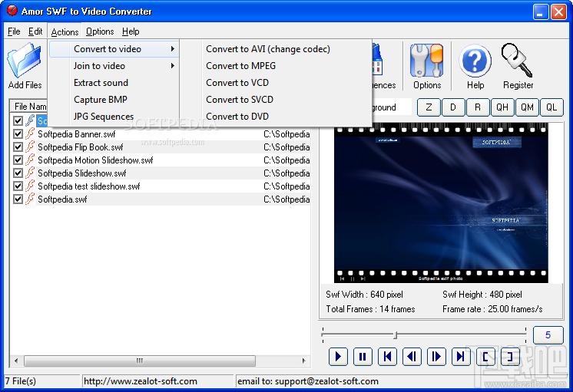Click the QM quality button

(x=527, y=107)
